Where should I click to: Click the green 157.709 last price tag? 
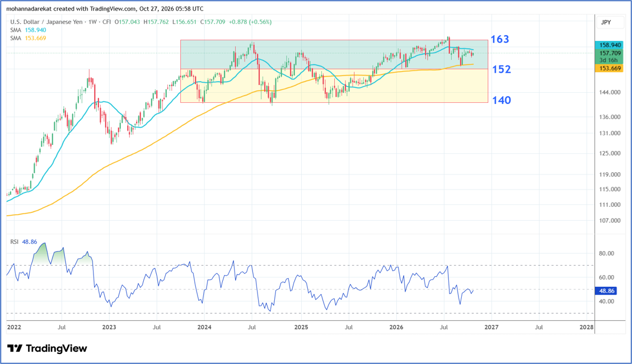coord(609,53)
